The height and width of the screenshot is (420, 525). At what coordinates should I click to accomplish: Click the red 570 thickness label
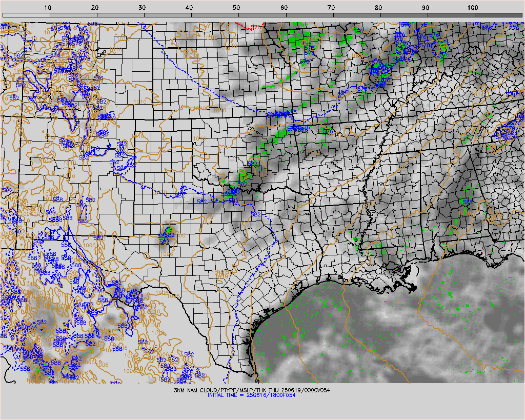pyautogui.click(x=255, y=27)
